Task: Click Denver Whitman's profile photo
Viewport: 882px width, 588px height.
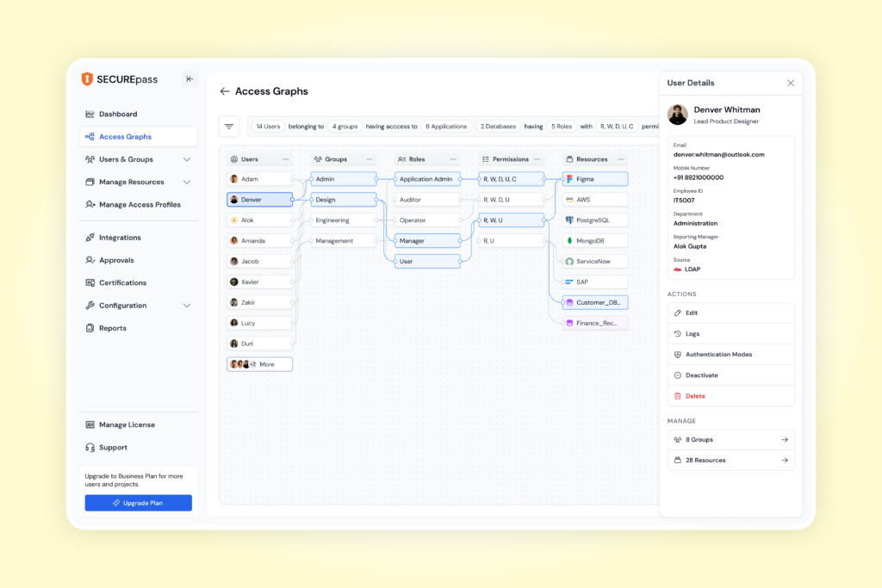Action: tap(678, 115)
